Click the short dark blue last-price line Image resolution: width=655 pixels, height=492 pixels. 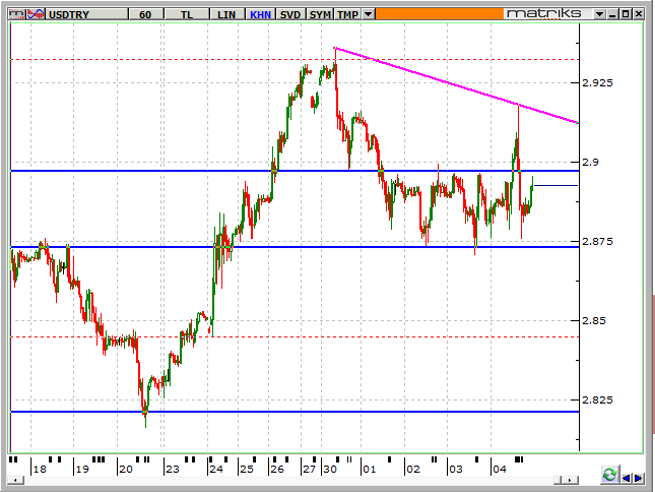pos(556,185)
